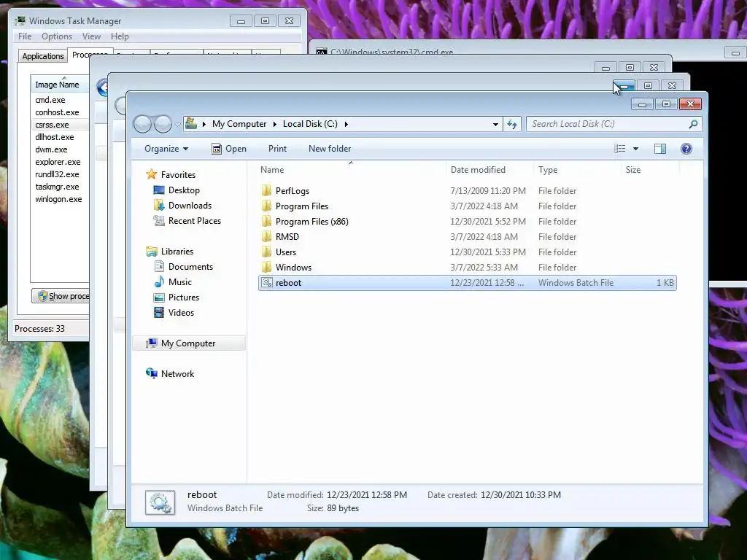Viewport: 747px width, 560px height.
Task: Click the Change your view icon
Action: tap(620, 149)
